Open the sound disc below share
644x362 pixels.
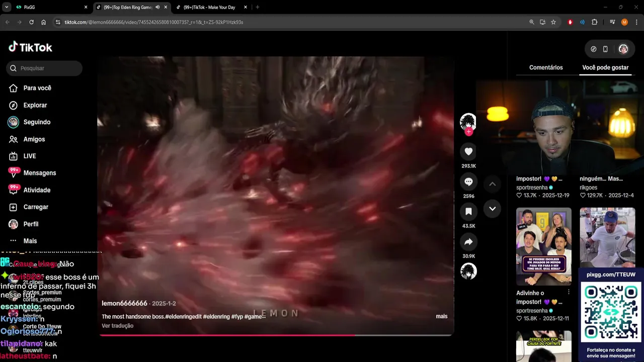pos(468,271)
